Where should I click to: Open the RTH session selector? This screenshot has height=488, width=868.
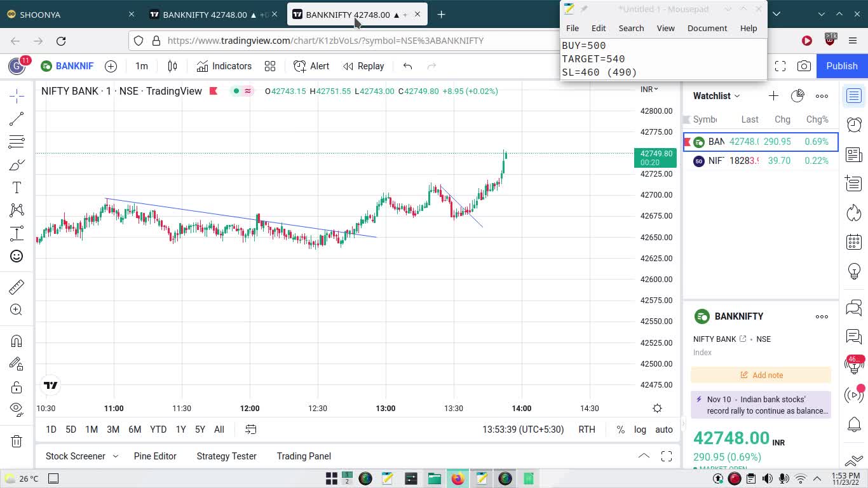pyautogui.click(x=587, y=430)
